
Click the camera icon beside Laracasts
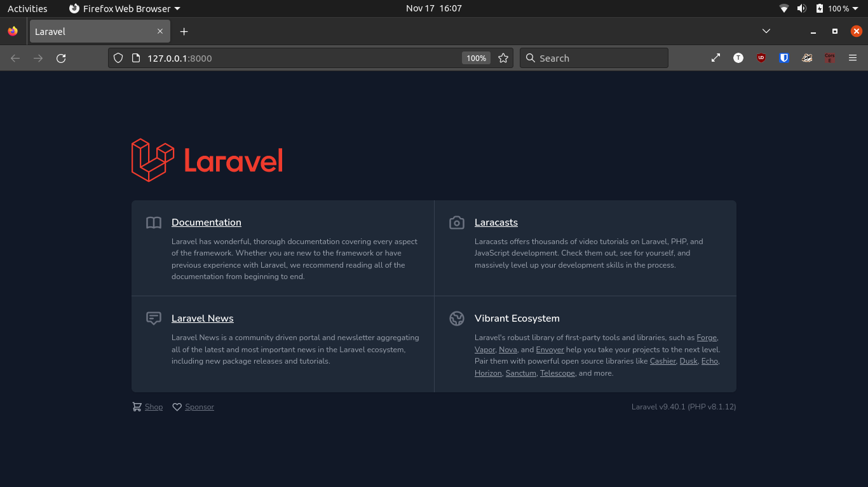coord(457,223)
